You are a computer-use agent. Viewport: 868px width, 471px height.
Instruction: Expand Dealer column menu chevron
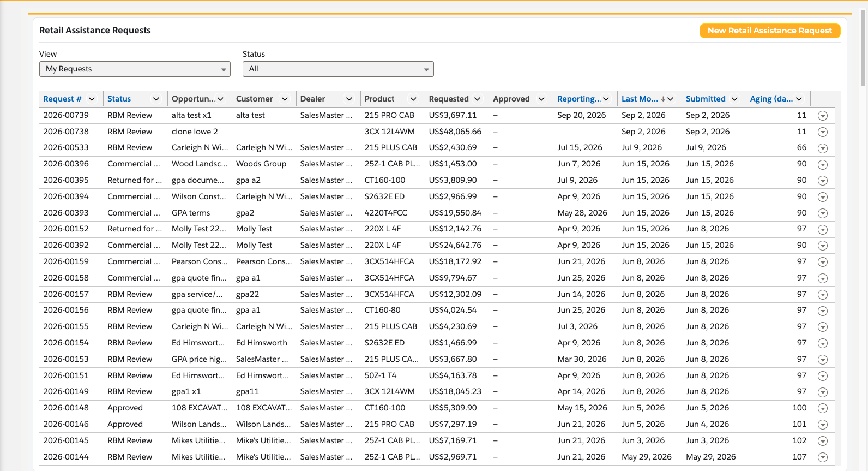[349, 99]
